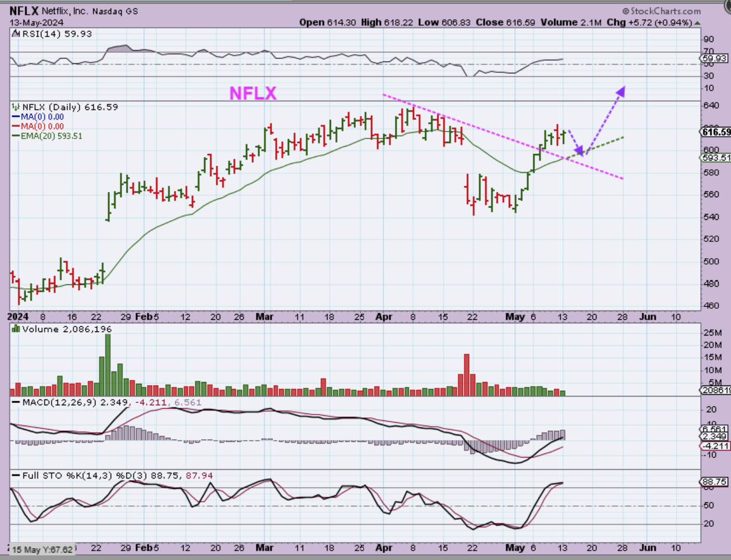Click the NFLX ticker symbol in the header

[23, 11]
